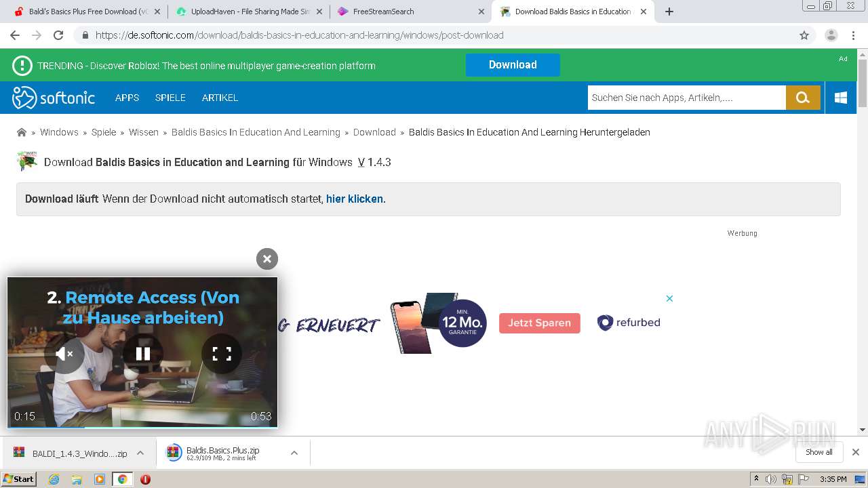Click the Spiele breadcrumb link
Image resolution: width=868 pixels, height=488 pixels.
pos(104,132)
